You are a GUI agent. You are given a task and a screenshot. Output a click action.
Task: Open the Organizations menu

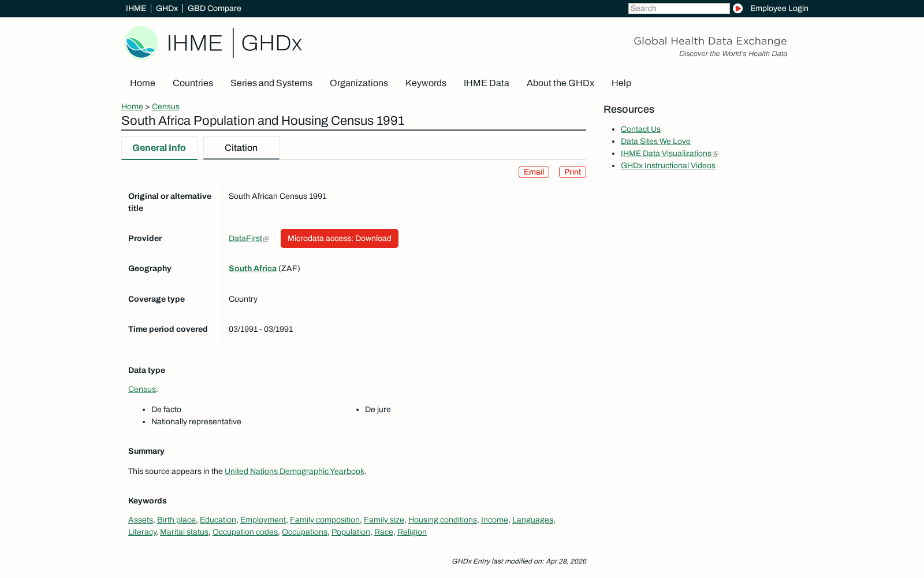(x=359, y=83)
